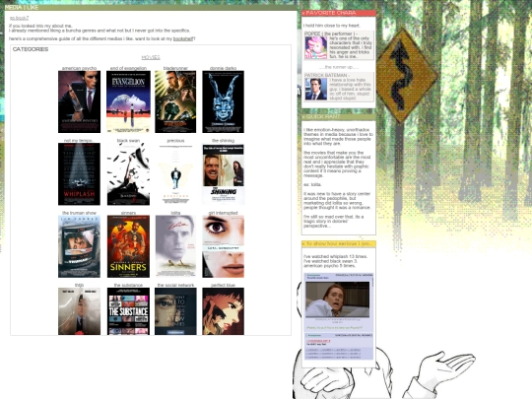Viewport: 532px width, 399px height.
Task: Click the poster left of The Substance
Action: tap(79, 311)
